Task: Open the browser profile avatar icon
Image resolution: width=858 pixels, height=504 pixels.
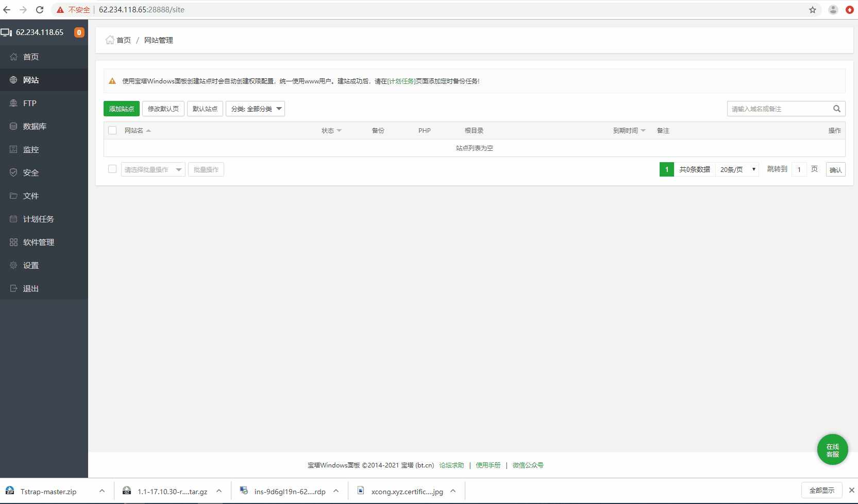Action: coord(833,10)
